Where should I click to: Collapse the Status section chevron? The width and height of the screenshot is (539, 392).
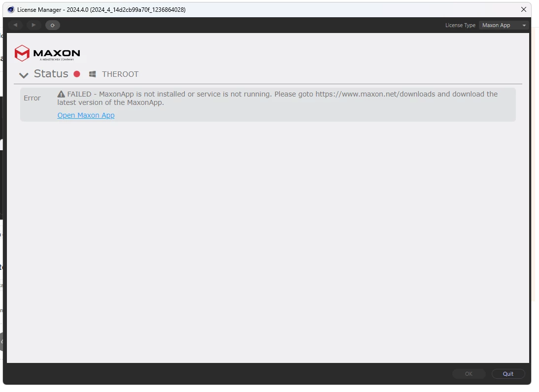pos(24,75)
